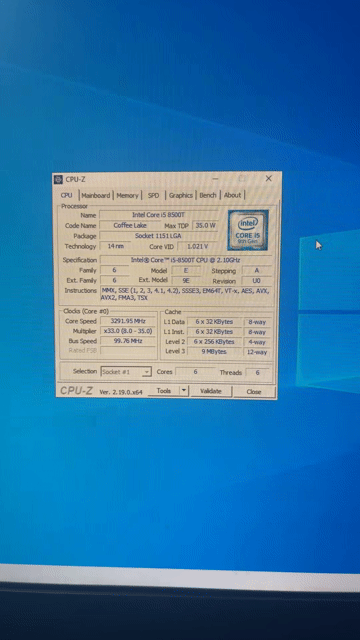Click the Threads value 6
The height and width of the screenshot is (640, 360).
pos(258,373)
